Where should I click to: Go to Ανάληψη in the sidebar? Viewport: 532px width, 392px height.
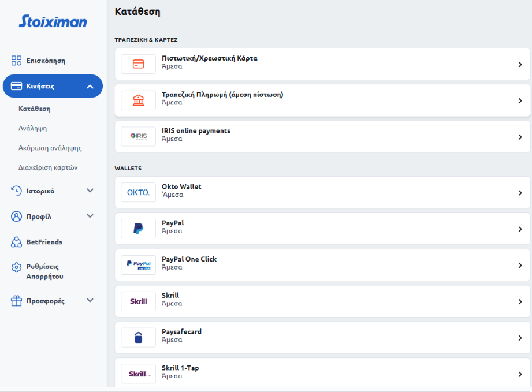33,128
